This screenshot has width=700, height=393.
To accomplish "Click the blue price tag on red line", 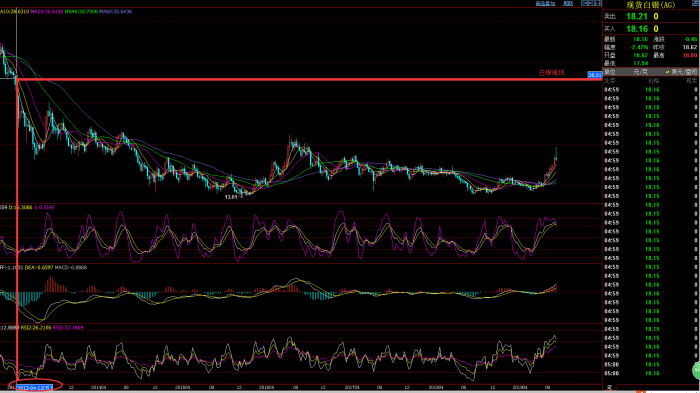I will [594, 75].
